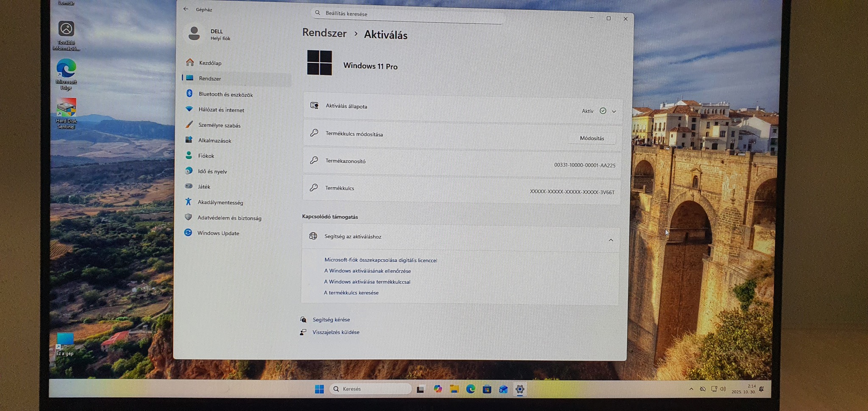This screenshot has height=411, width=868.
Task: Open the További információ desktop icon
Action: point(66,36)
